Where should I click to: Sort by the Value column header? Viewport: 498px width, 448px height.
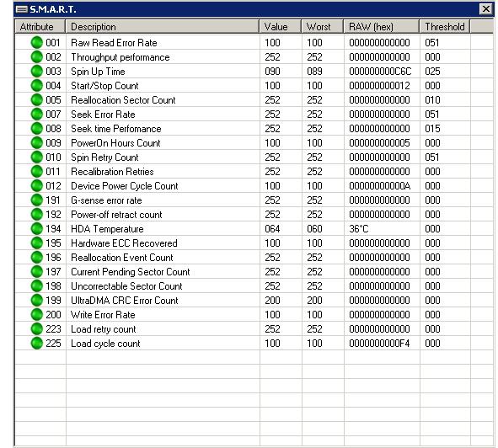(x=280, y=27)
